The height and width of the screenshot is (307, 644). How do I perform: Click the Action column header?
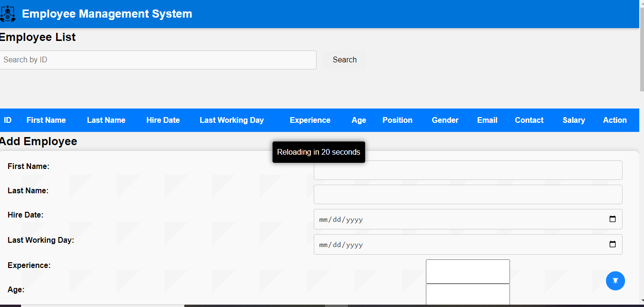(615, 120)
